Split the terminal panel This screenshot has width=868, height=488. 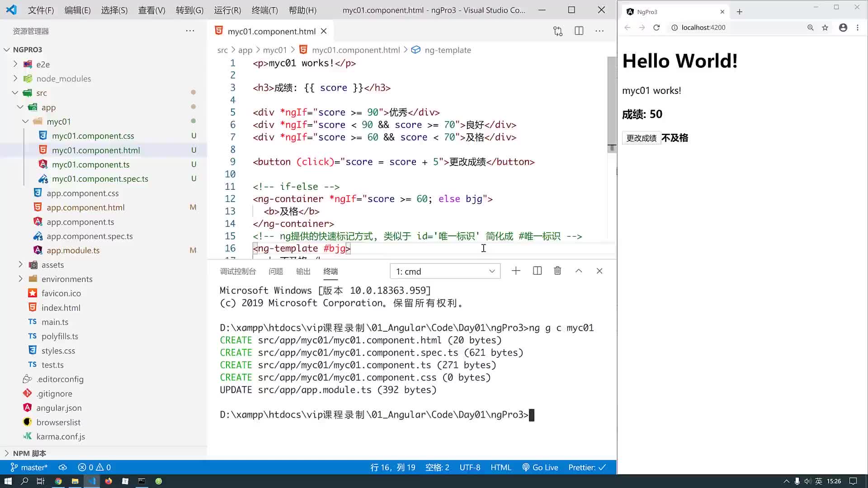coord(537,271)
